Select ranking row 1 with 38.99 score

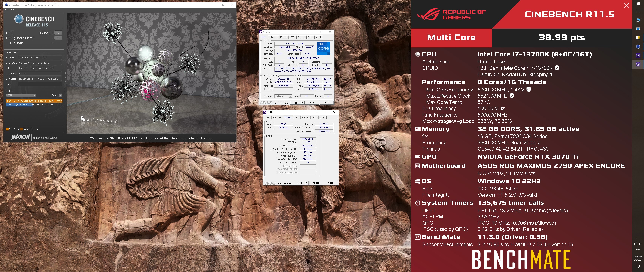pyautogui.click(x=34, y=101)
